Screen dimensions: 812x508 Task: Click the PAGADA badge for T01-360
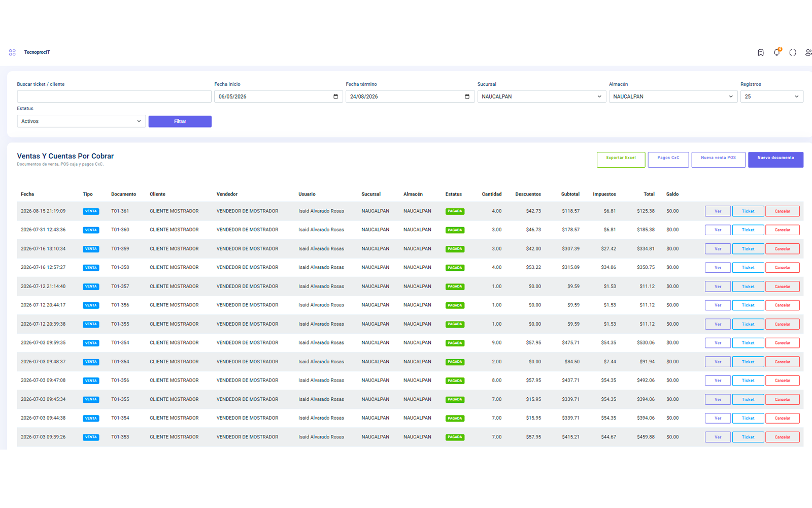click(x=455, y=230)
